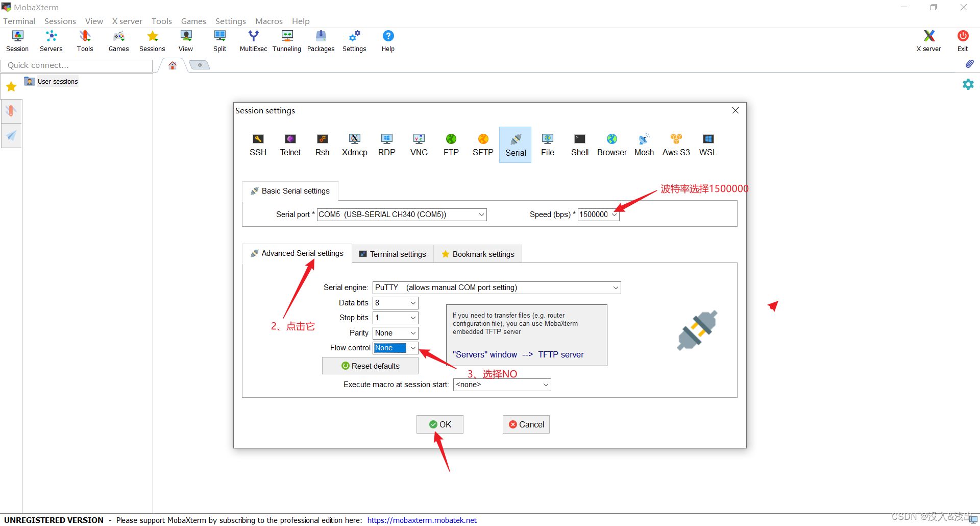The width and height of the screenshot is (980, 526).
Task: Click the Sessions star toolbar icon
Action: [152, 41]
